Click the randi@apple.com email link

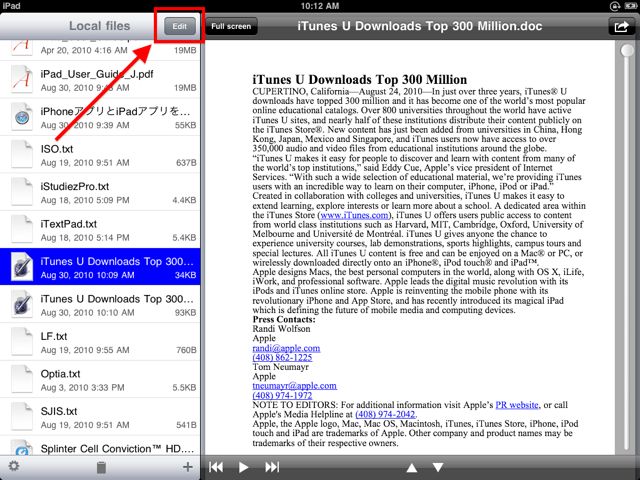click(x=286, y=348)
